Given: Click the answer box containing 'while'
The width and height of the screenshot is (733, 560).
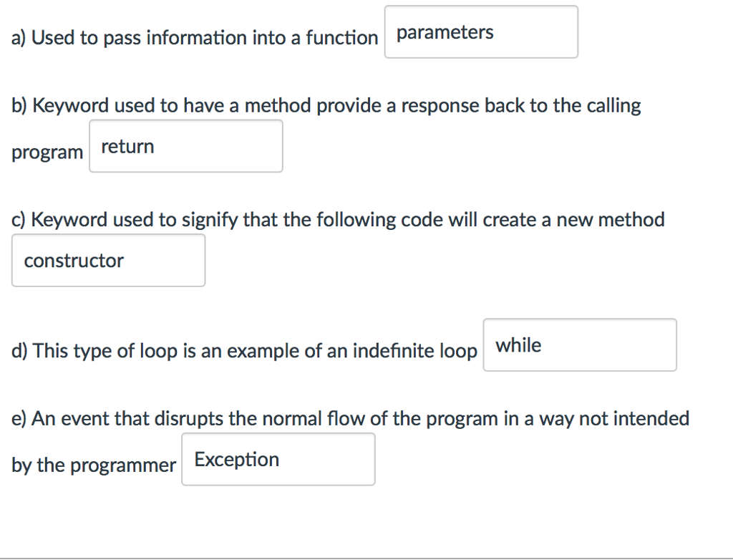Looking at the screenshot, I should (580, 344).
